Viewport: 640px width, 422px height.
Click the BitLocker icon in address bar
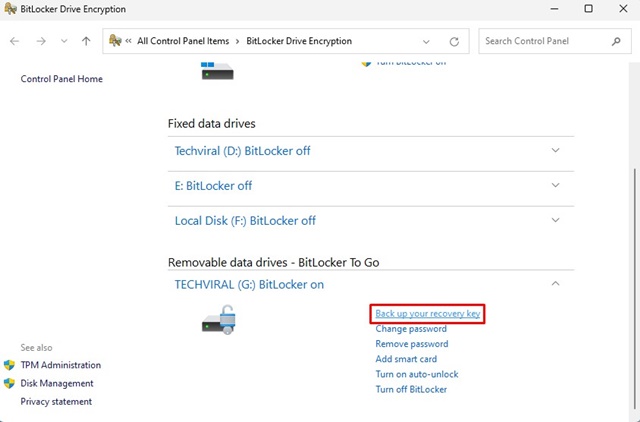pyautogui.click(x=115, y=41)
